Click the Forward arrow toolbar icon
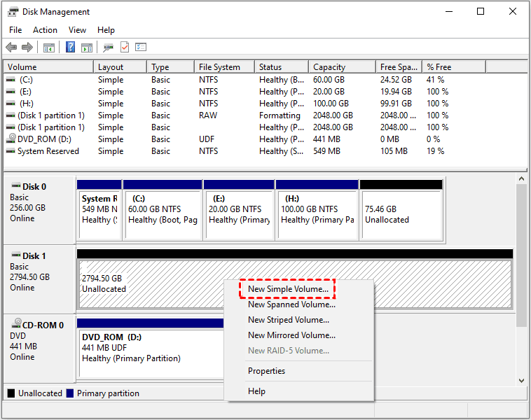This screenshot has width=531, height=420. (x=27, y=48)
